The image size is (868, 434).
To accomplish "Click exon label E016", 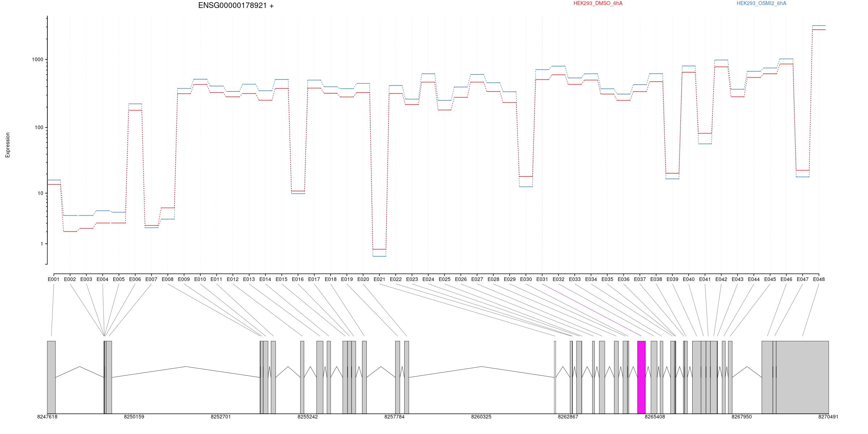I will (x=298, y=279).
